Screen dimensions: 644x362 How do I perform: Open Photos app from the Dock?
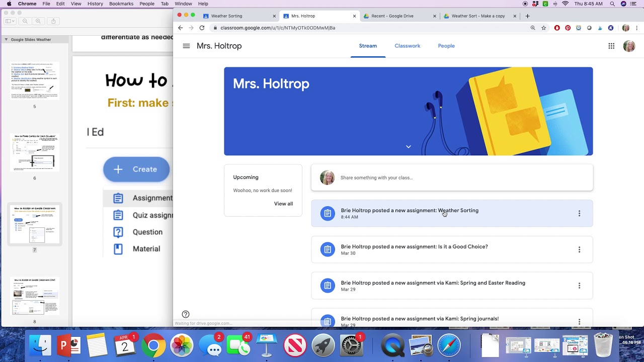[182, 345]
